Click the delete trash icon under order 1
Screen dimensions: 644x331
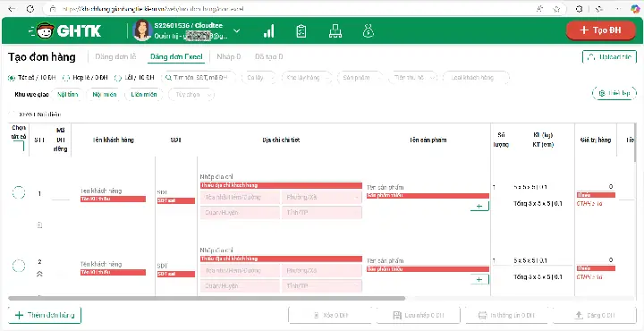(x=39, y=225)
